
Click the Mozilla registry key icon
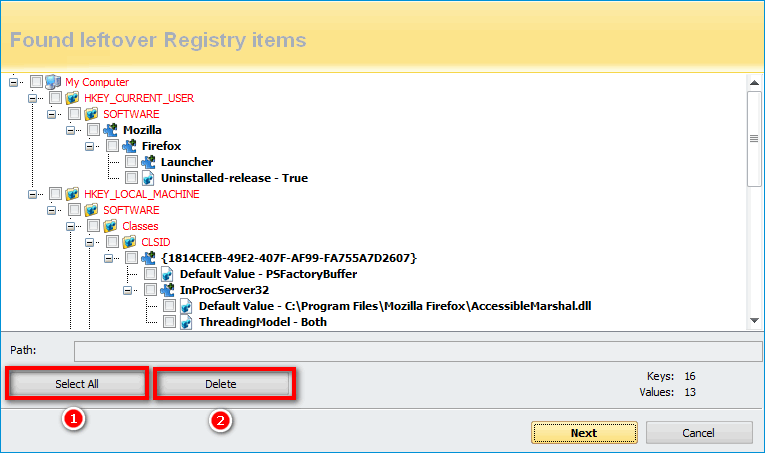(110, 130)
